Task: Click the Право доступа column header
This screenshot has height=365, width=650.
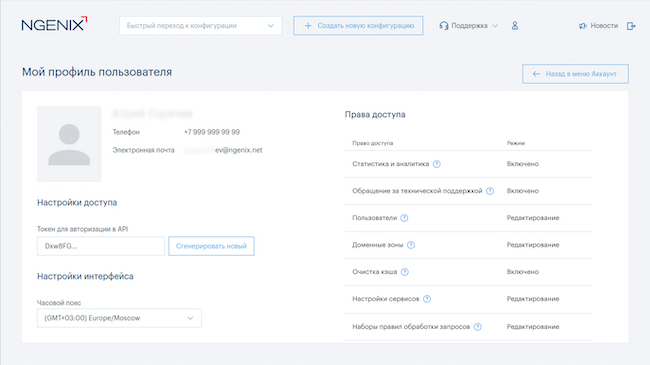Action: (x=373, y=143)
